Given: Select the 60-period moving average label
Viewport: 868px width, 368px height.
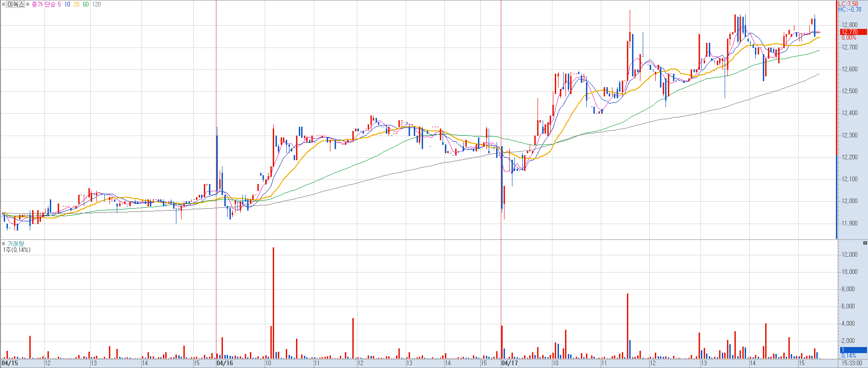Looking at the screenshot, I should tap(86, 4).
